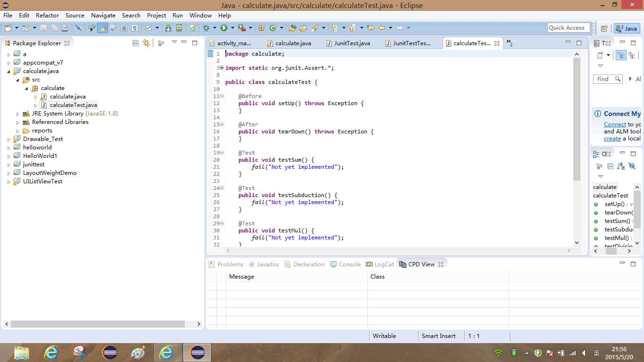This screenshot has height=362, width=644.
Task: Open the file explorer taskbar icon
Action: pos(22,353)
